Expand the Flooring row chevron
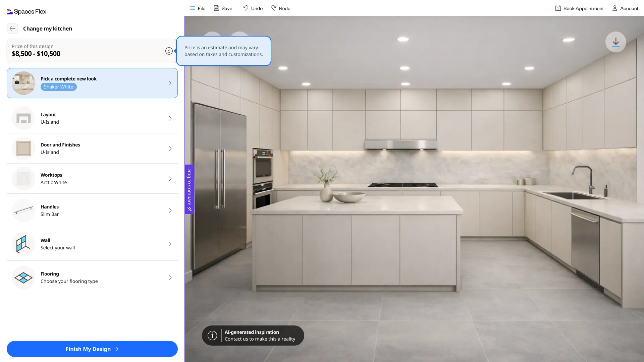The width and height of the screenshot is (644, 362). coord(170,278)
